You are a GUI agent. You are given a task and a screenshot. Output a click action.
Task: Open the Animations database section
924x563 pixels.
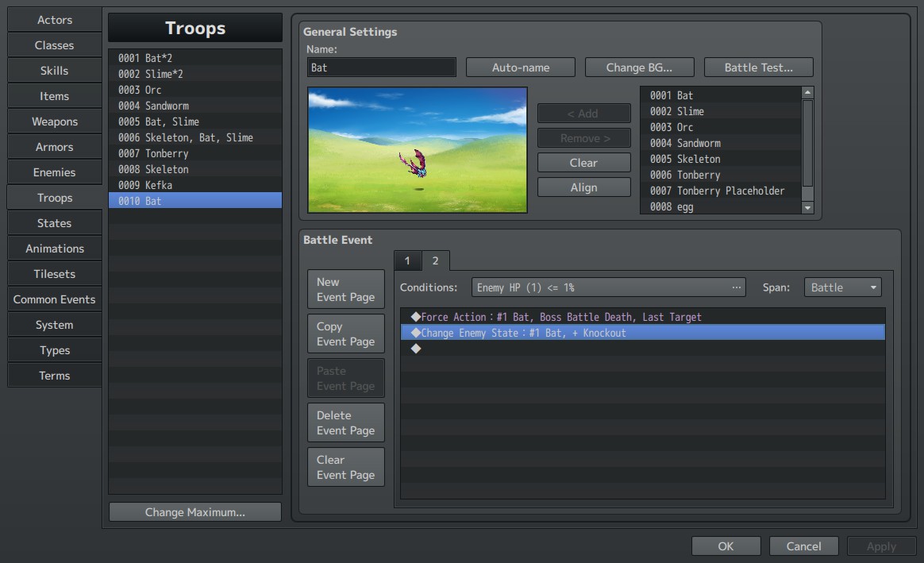click(54, 249)
